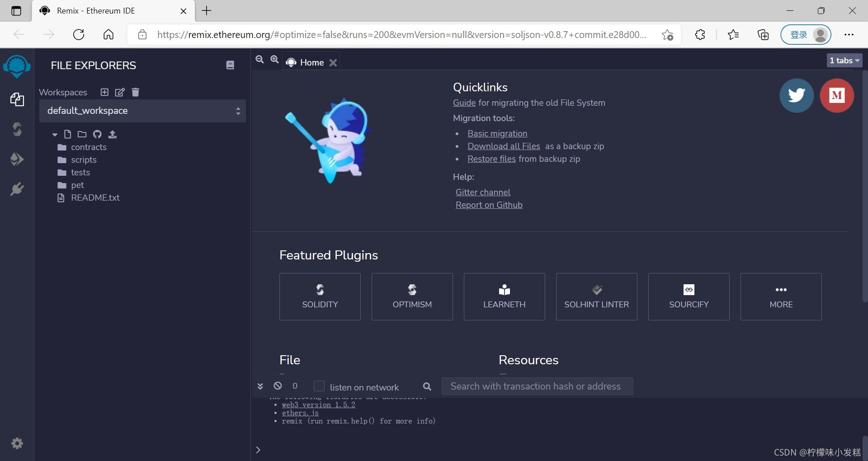Open More featured plugins

[781, 297]
